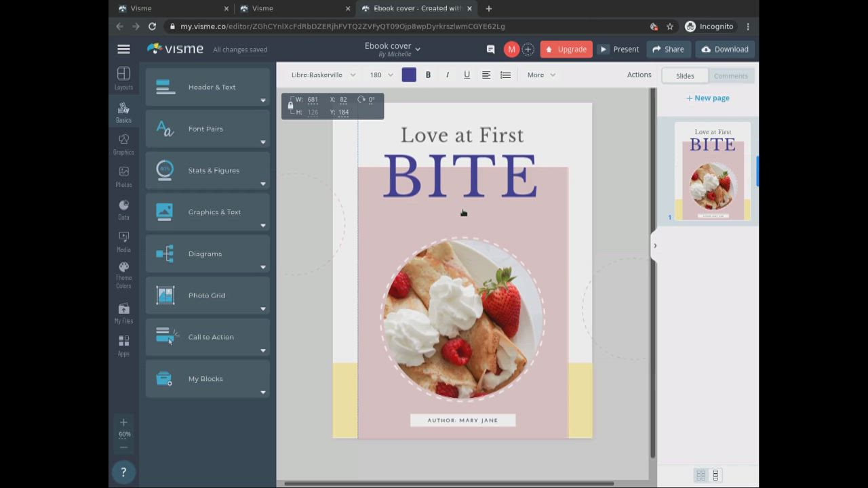Open the Photos sidebar section
This screenshot has height=488, width=868.
pos(123,176)
